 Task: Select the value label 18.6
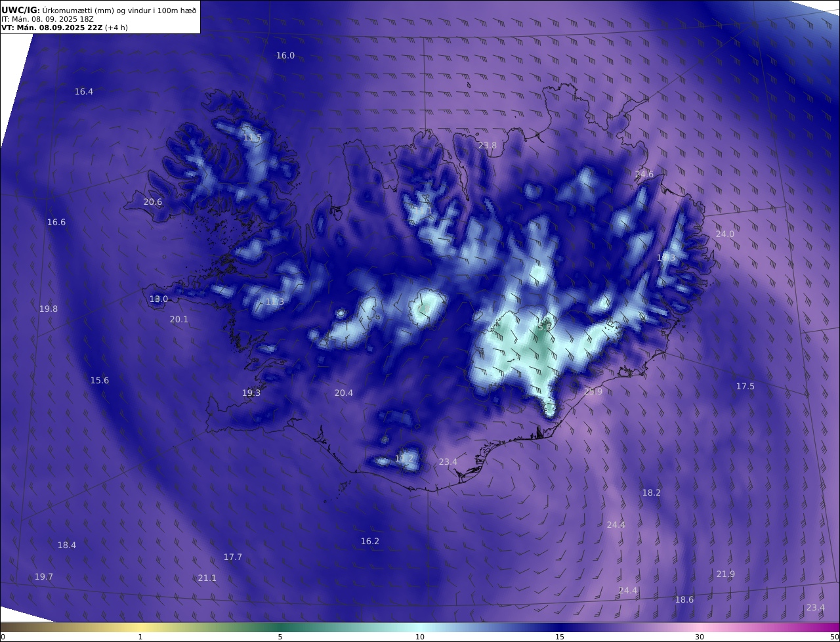coord(684,600)
